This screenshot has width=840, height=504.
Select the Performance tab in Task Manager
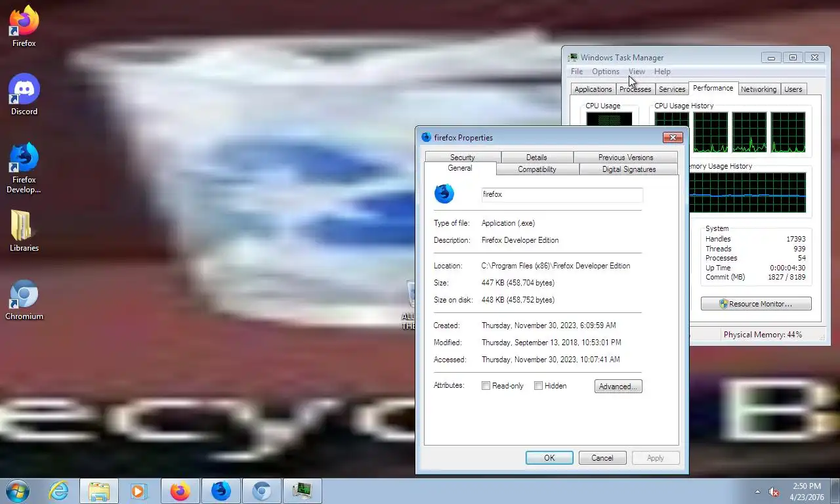click(713, 88)
